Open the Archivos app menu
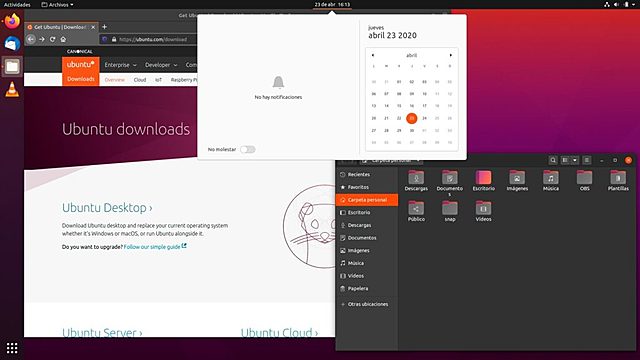This screenshot has height=360, width=640. (58, 4)
